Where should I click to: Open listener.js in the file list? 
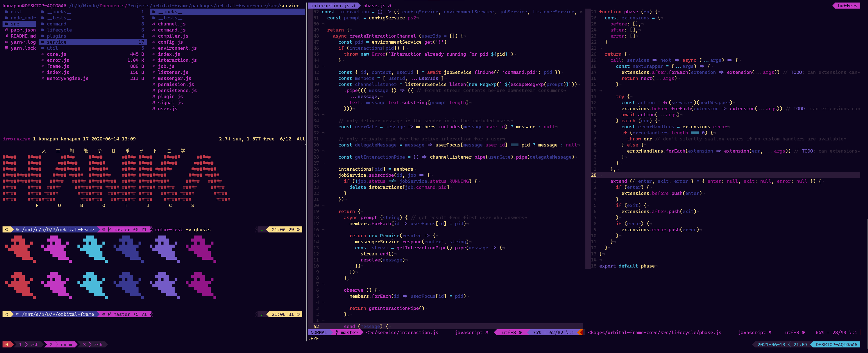click(x=173, y=72)
